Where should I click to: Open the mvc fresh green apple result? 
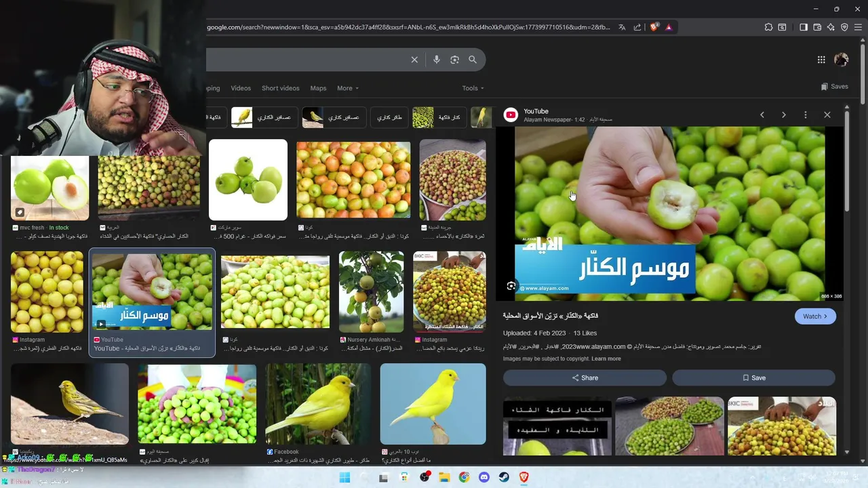[x=50, y=188]
